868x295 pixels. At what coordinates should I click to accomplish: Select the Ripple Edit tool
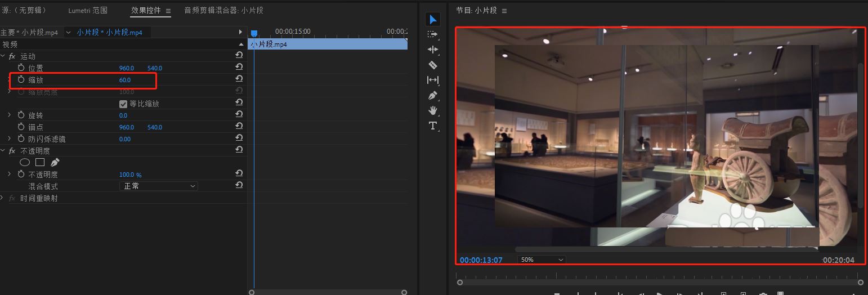coord(432,50)
